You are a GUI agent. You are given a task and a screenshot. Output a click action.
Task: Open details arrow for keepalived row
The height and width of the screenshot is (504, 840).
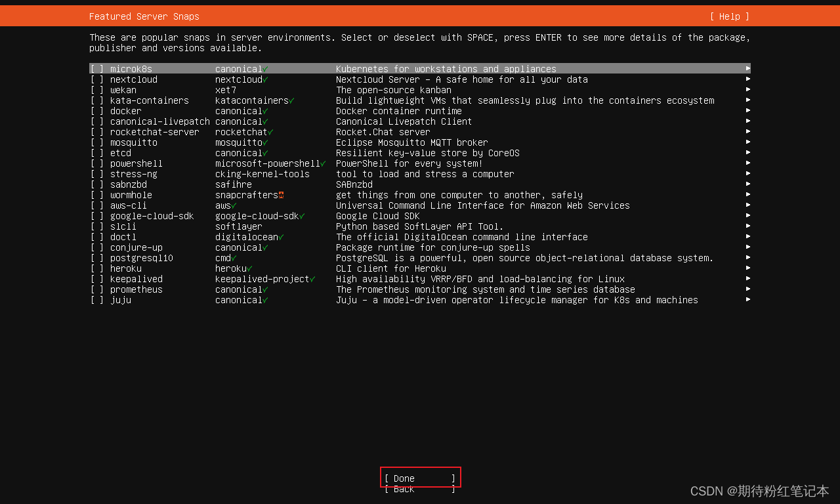point(748,278)
